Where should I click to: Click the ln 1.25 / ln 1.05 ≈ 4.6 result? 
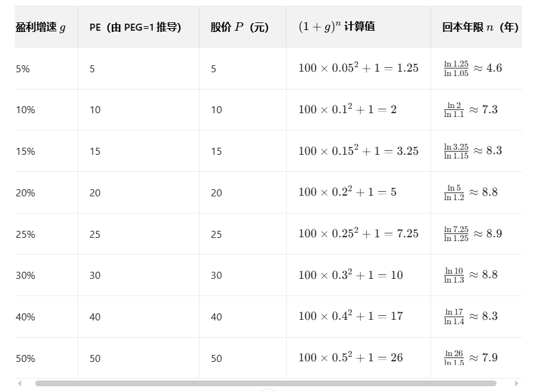click(x=473, y=68)
